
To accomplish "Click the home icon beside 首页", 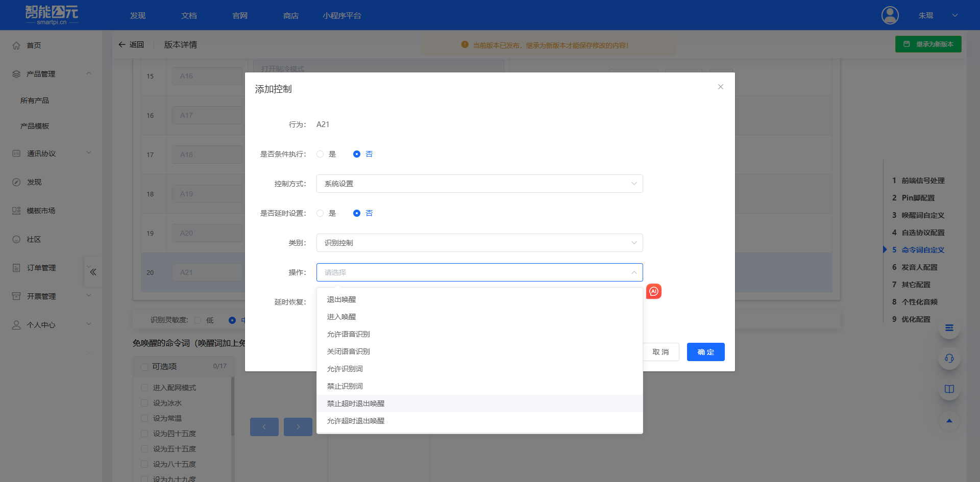I will point(16,45).
